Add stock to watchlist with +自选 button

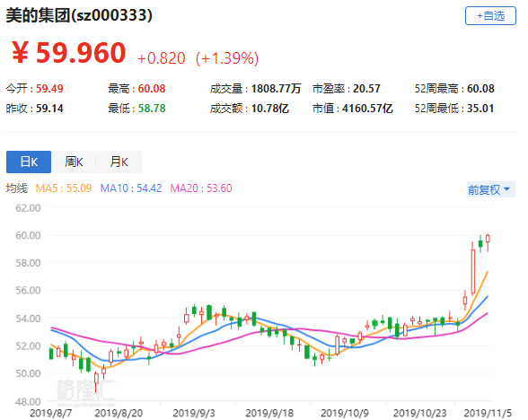(x=490, y=16)
